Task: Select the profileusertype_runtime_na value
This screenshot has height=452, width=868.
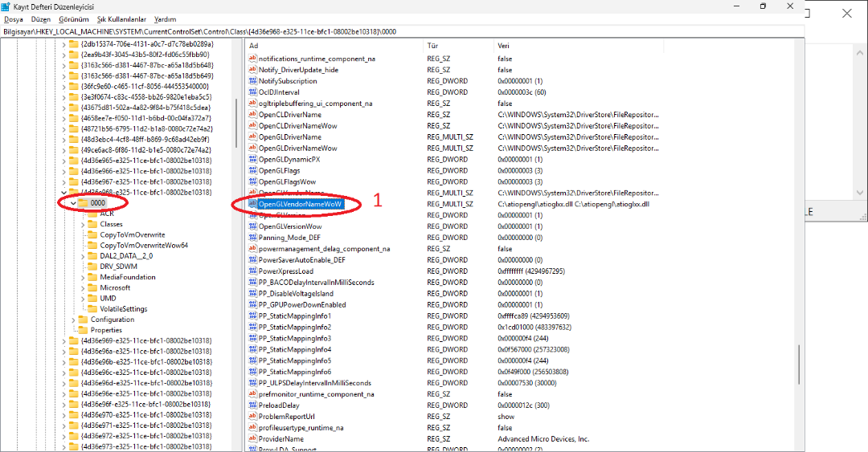Action: coord(301,428)
